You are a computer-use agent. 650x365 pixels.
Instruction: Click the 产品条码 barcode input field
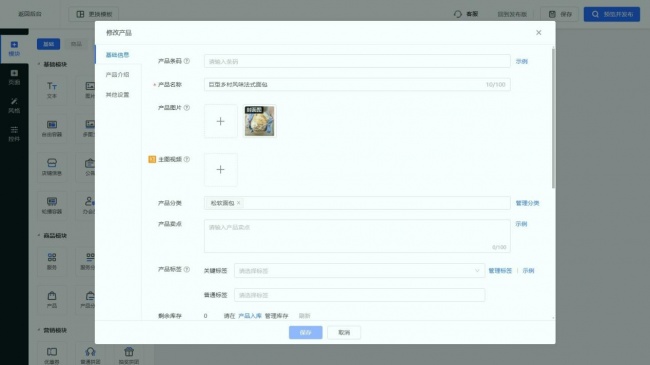click(x=357, y=61)
